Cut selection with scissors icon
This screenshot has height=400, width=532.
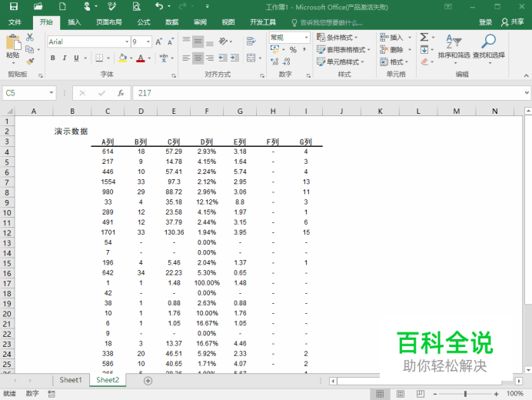pyautogui.click(x=30, y=37)
